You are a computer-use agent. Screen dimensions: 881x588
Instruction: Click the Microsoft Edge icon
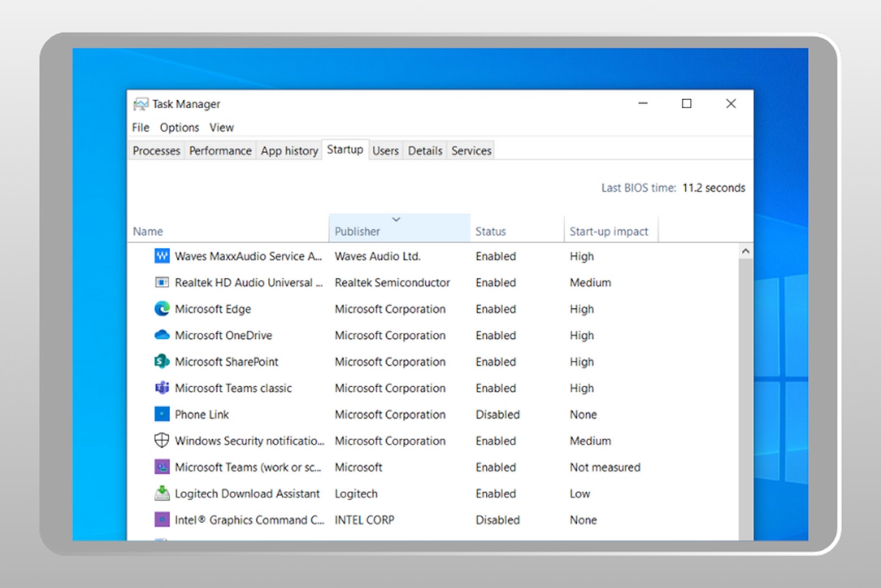pyautogui.click(x=162, y=308)
